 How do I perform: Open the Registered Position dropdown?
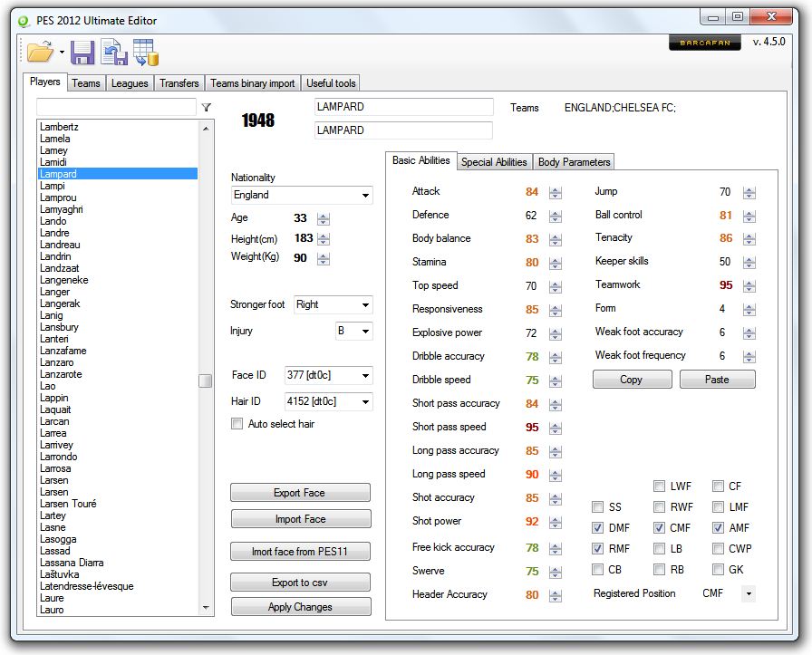click(749, 594)
